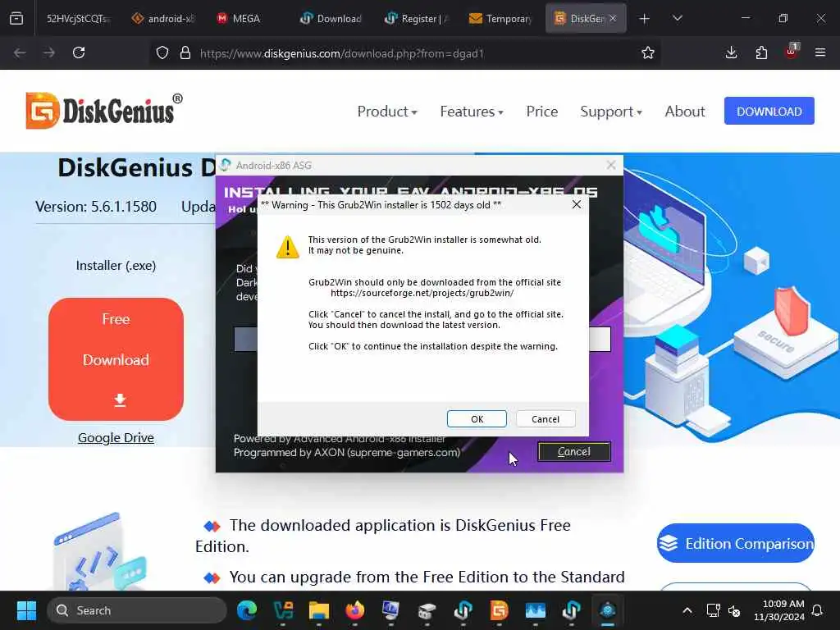Switch to the android-x86 tab
The image size is (840, 630).
pos(164,18)
